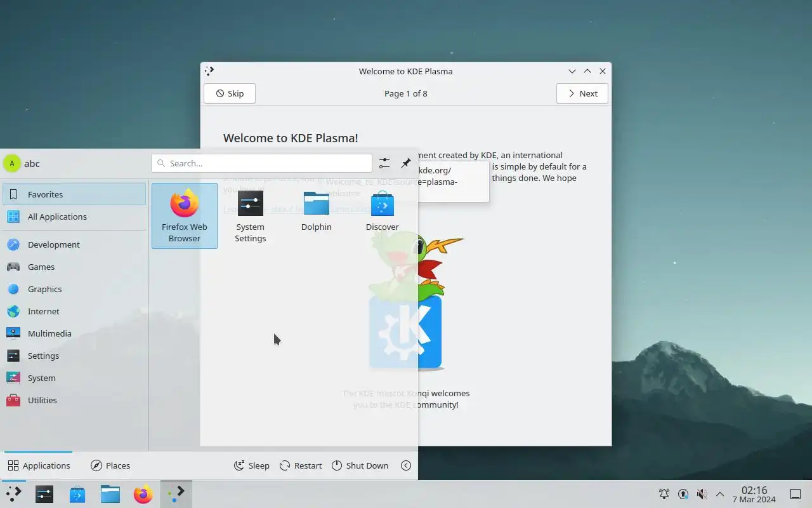The width and height of the screenshot is (812, 508).
Task: Put the computer to Sleep
Action: [252, 465]
